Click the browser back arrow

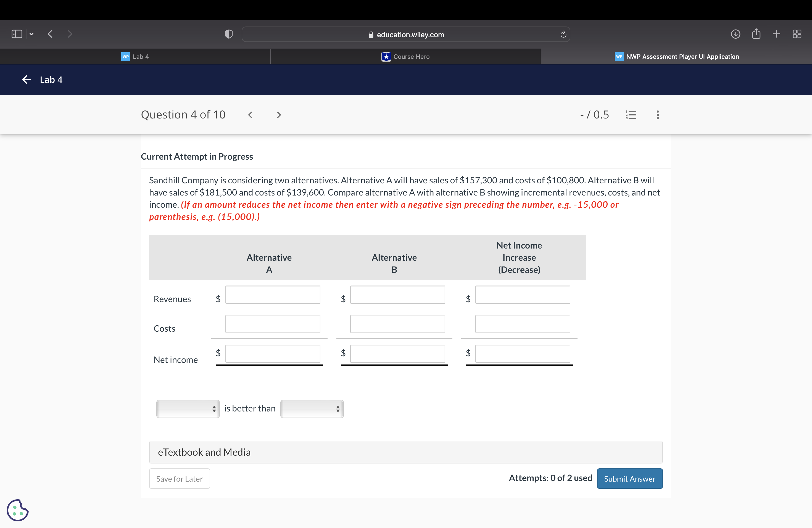[x=51, y=34]
